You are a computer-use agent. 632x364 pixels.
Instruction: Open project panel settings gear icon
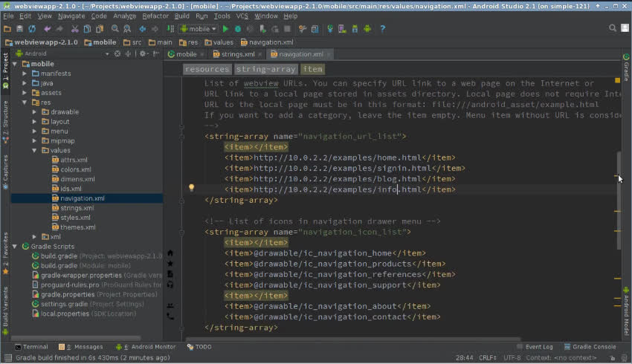(142, 53)
